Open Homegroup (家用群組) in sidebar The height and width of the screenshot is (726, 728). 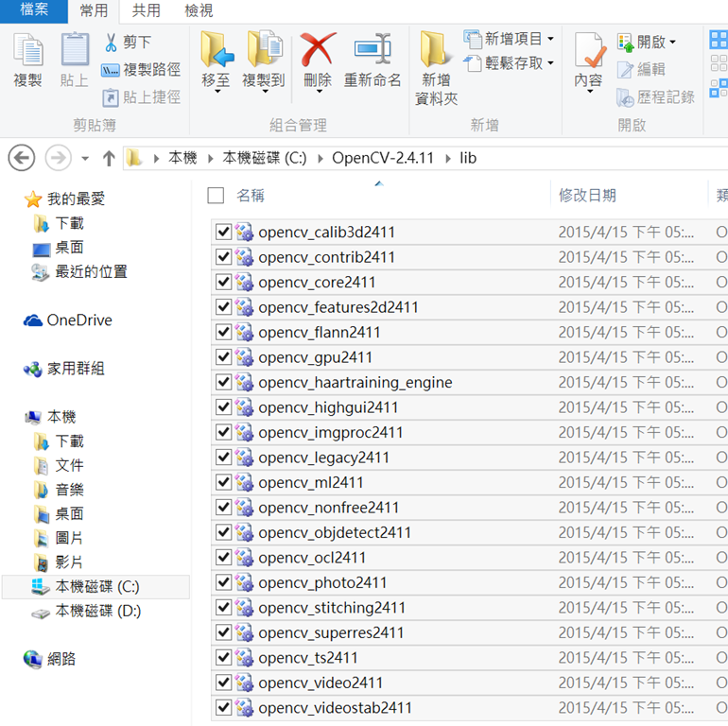(64, 369)
